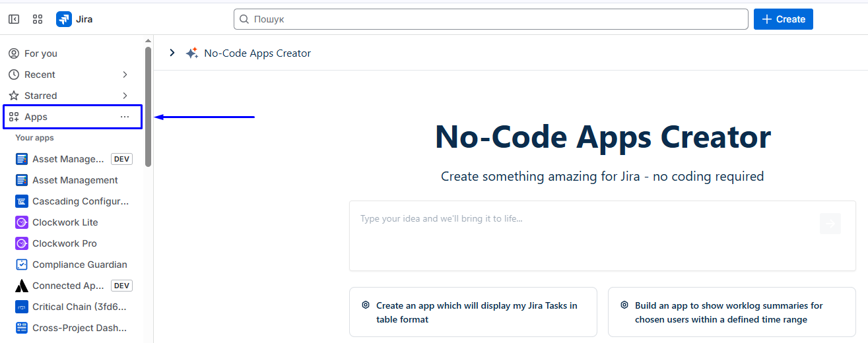Choose the Jira Tasks table suggestion
This screenshot has width=868, height=343.
(x=473, y=312)
